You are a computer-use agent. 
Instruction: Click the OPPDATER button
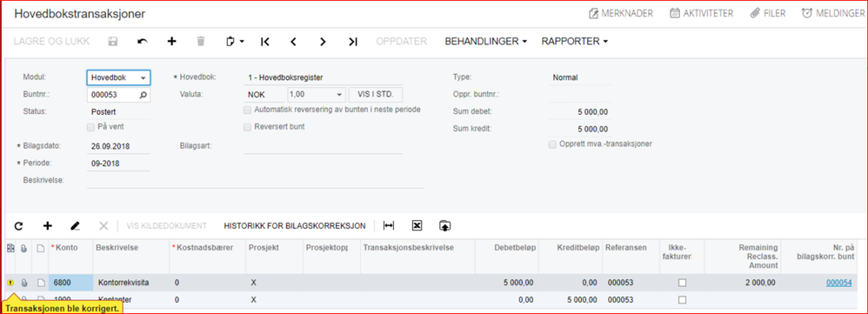pyautogui.click(x=401, y=42)
